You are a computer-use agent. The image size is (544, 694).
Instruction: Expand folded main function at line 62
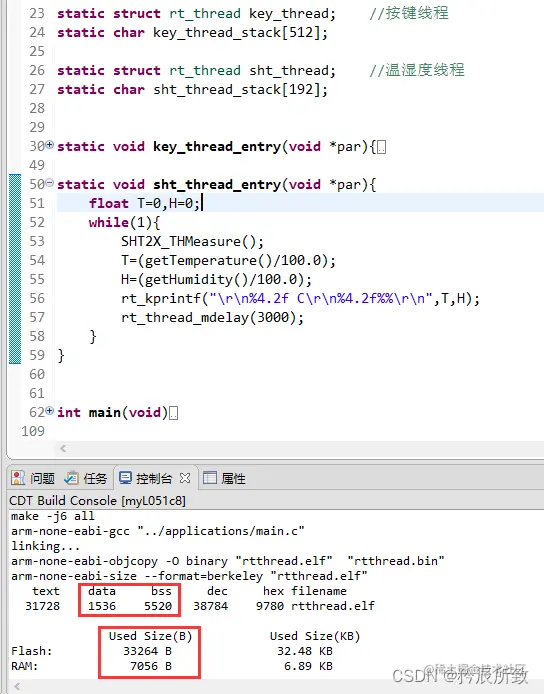(x=50, y=410)
